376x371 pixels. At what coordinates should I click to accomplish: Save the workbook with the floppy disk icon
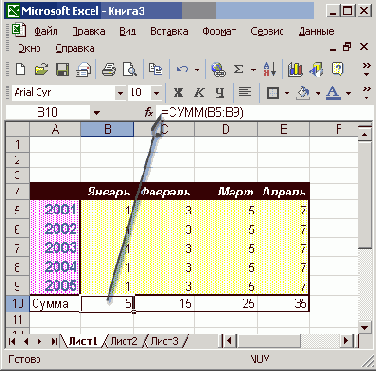point(62,69)
